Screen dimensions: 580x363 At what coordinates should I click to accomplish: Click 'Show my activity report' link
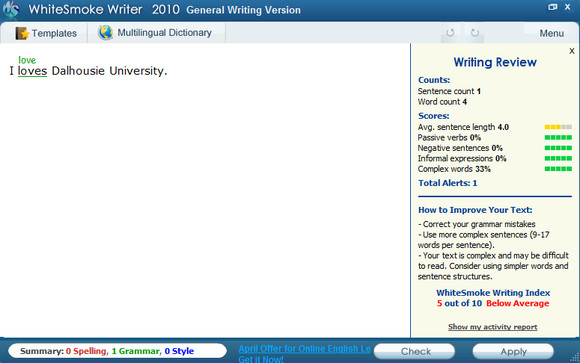(x=492, y=327)
